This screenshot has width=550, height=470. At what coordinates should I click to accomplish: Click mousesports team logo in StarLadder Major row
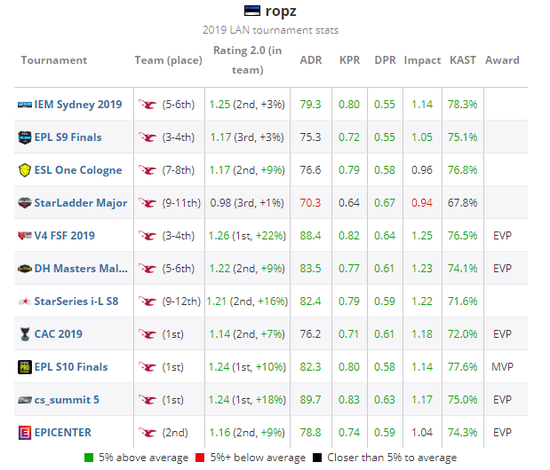pyautogui.click(x=147, y=203)
